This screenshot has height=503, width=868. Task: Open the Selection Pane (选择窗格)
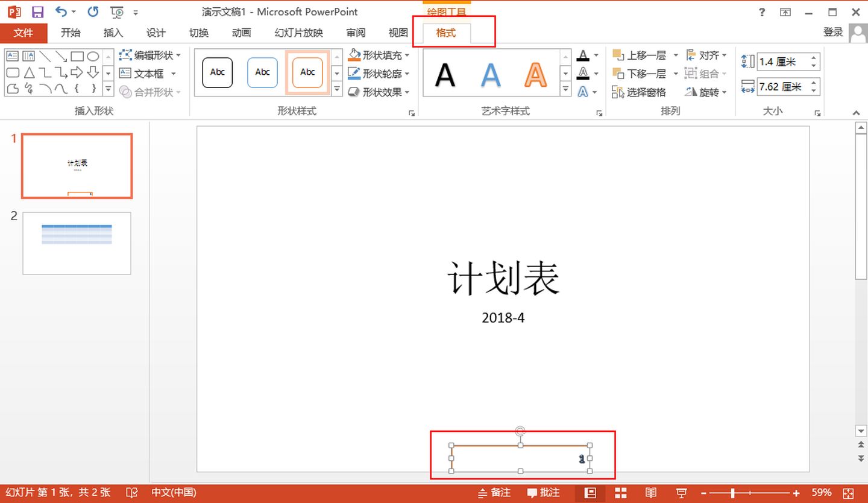[639, 92]
